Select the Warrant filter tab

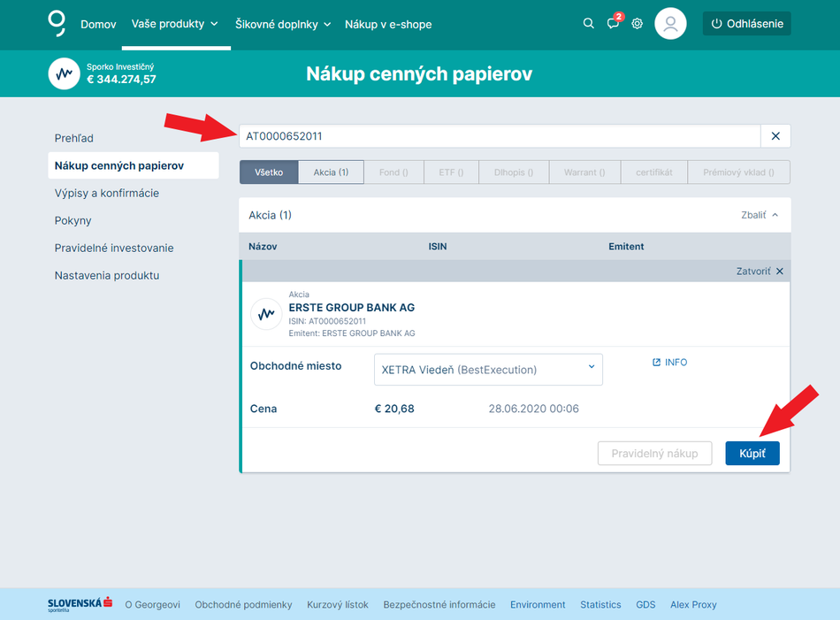(584, 172)
